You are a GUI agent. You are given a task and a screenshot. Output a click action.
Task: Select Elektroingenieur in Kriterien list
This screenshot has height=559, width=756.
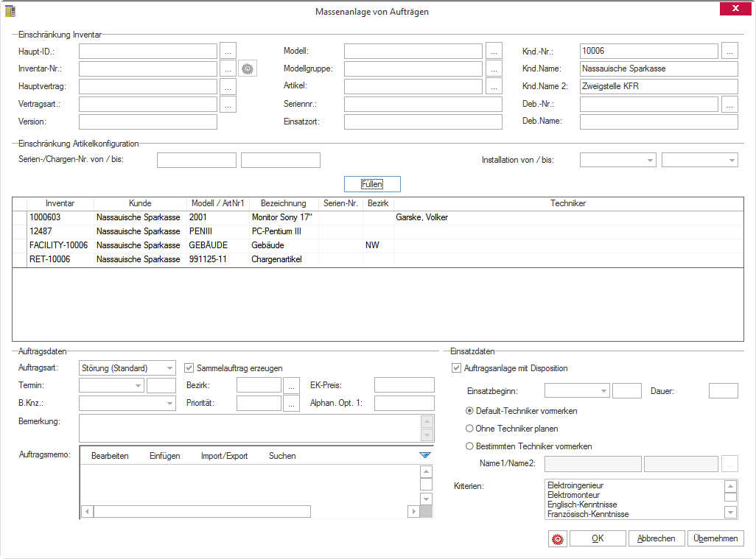(575, 485)
